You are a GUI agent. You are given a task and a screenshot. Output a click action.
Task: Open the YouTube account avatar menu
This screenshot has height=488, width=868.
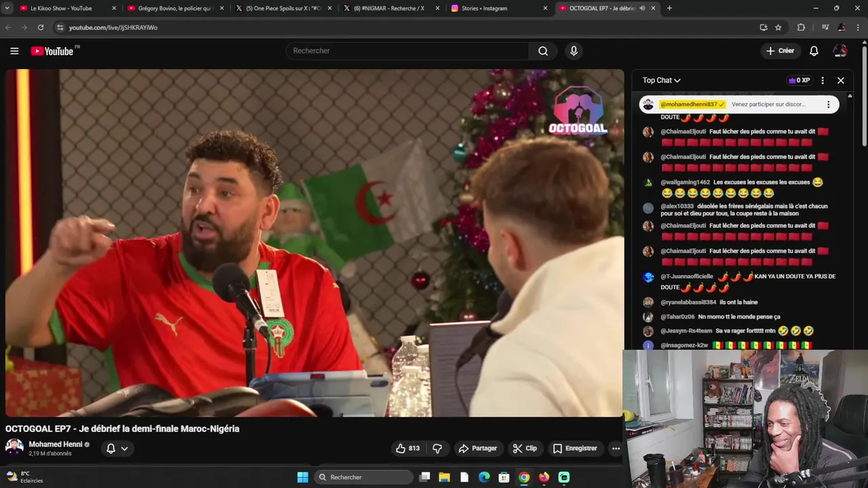click(840, 51)
